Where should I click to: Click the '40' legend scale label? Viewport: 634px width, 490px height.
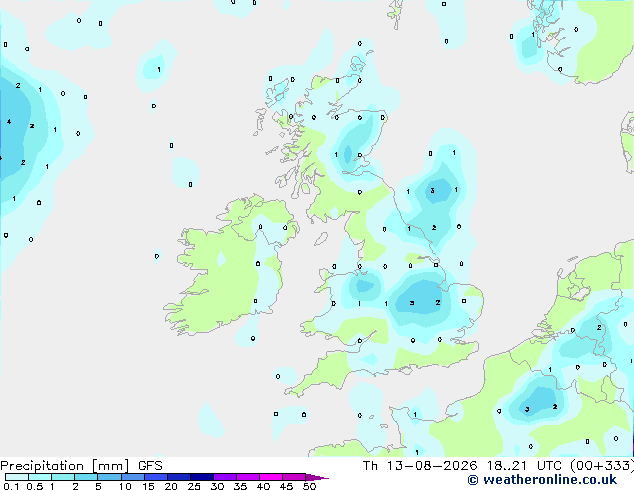click(x=263, y=486)
